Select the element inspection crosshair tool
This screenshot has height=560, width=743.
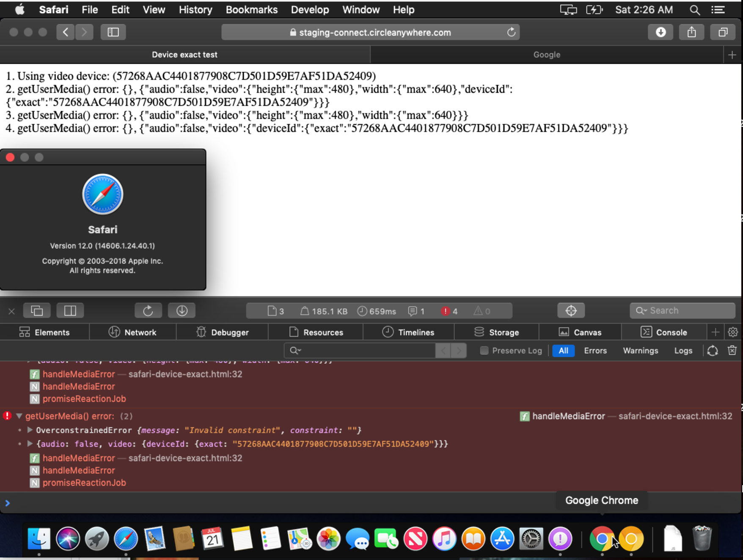tap(571, 310)
